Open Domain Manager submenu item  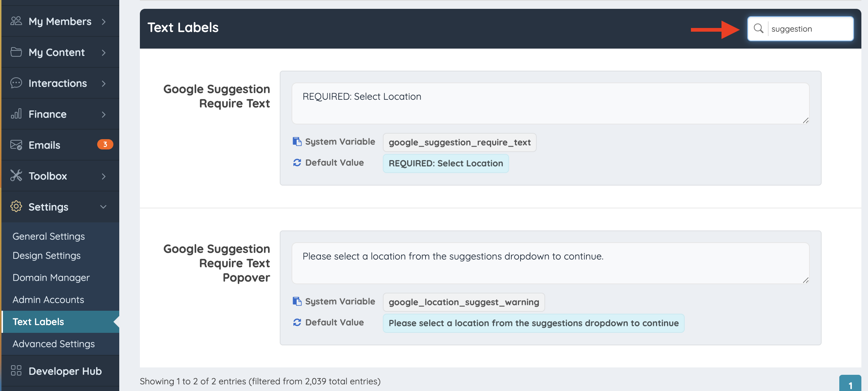tap(51, 278)
